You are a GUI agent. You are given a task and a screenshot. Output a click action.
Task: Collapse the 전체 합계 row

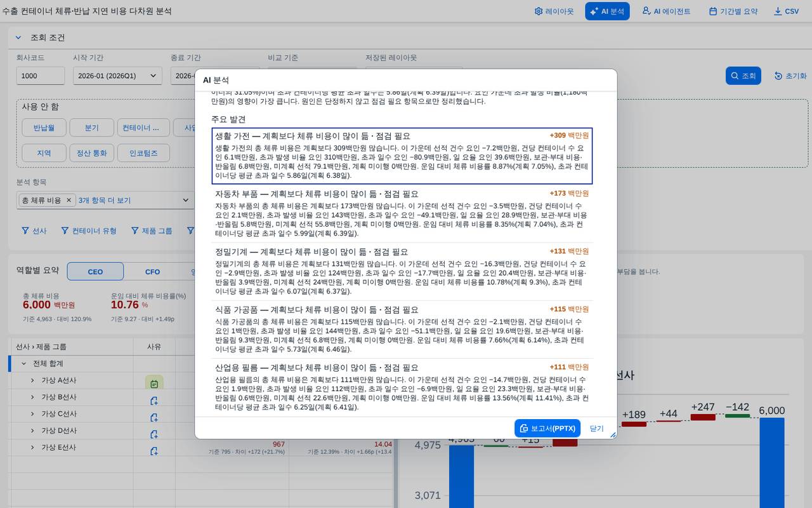(24, 364)
